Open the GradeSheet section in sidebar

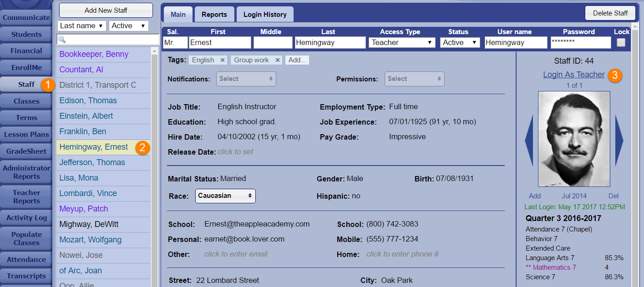click(x=26, y=151)
